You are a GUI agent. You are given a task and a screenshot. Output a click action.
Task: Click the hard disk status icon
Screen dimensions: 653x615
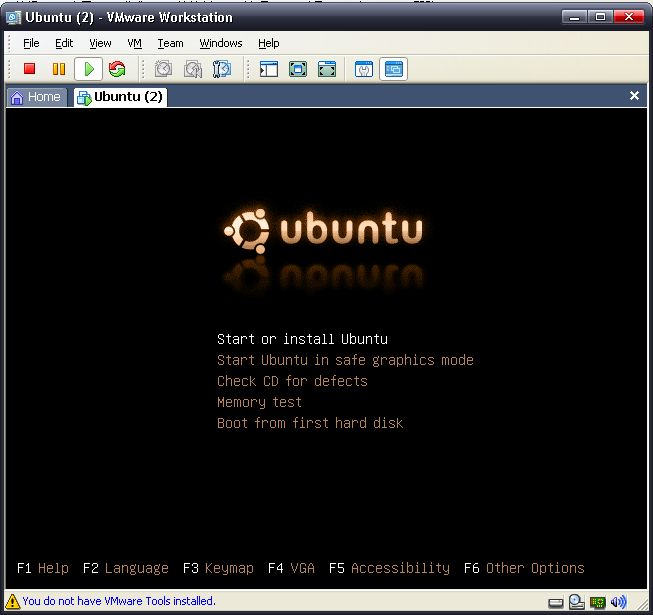(556, 603)
